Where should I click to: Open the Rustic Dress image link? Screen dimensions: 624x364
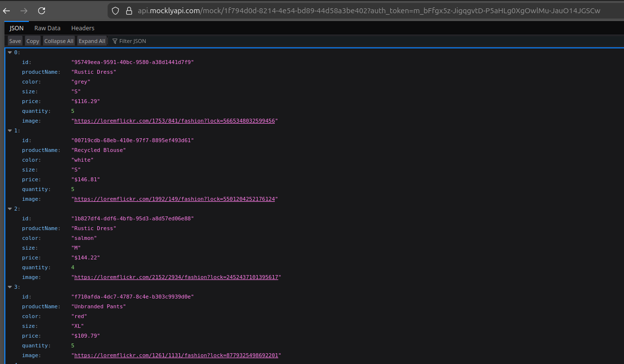click(175, 121)
